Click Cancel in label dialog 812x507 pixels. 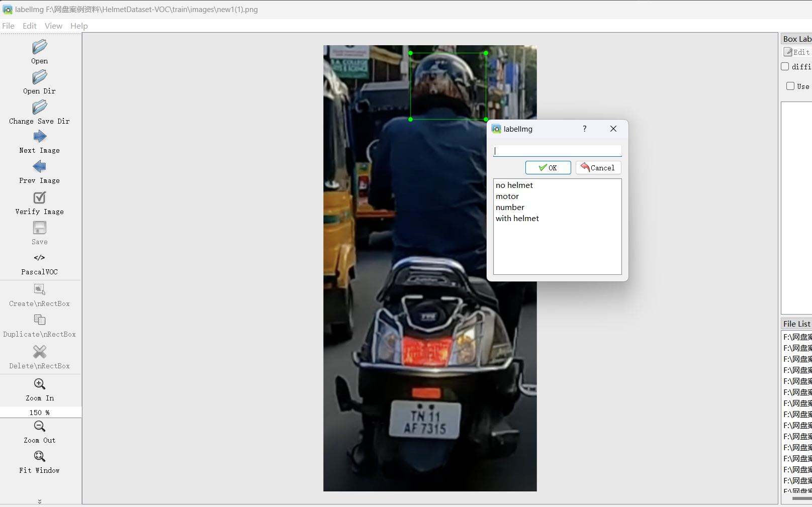pyautogui.click(x=598, y=168)
